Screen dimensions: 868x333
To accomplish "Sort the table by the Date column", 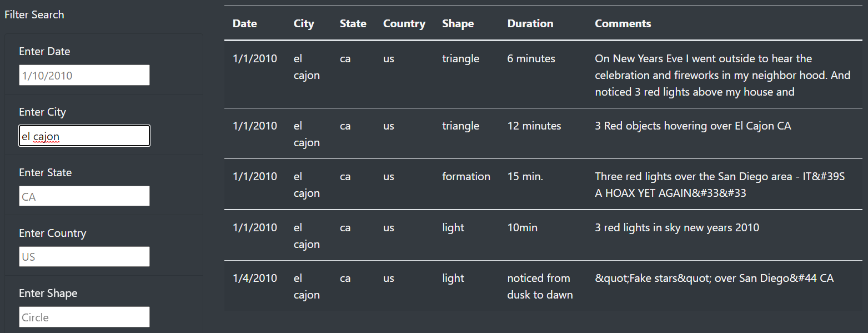I will (x=244, y=23).
